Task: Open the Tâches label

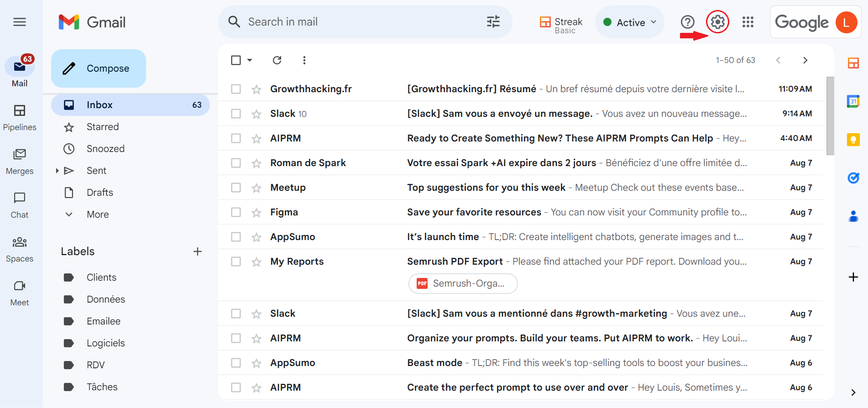Action: 131,387
